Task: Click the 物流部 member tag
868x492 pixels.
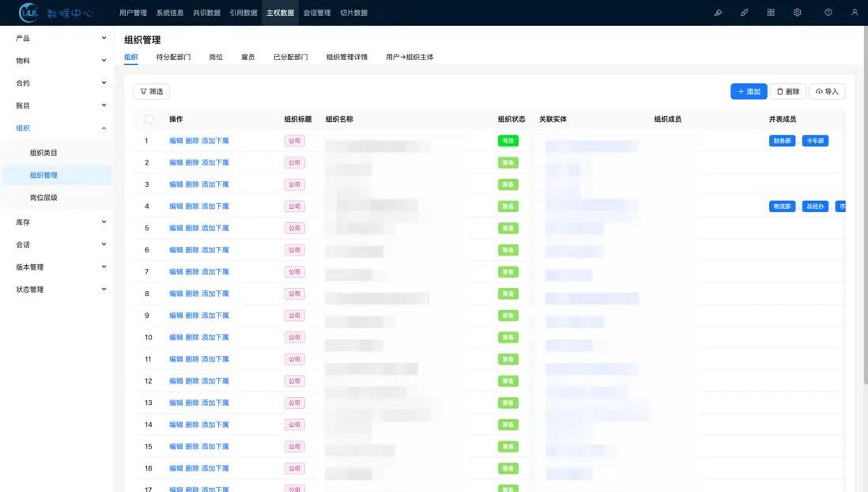Action: tap(782, 206)
